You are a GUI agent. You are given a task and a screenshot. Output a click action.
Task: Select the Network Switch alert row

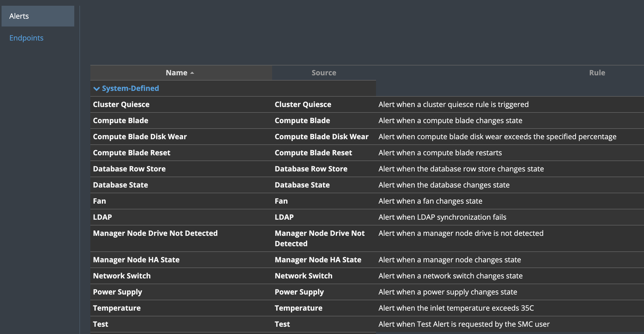pyautogui.click(x=122, y=276)
